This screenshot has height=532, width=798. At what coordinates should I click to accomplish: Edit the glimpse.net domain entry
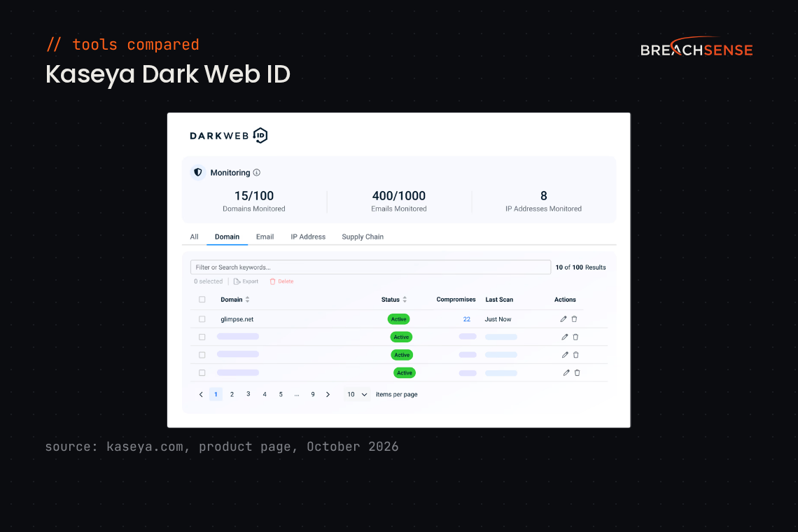tap(563, 319)
